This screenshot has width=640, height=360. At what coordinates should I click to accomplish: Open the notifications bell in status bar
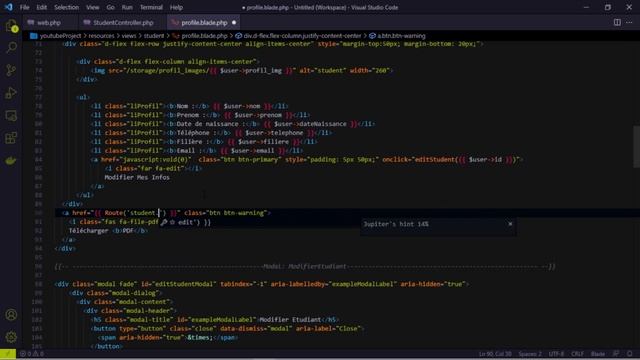(x=630, y=354)
